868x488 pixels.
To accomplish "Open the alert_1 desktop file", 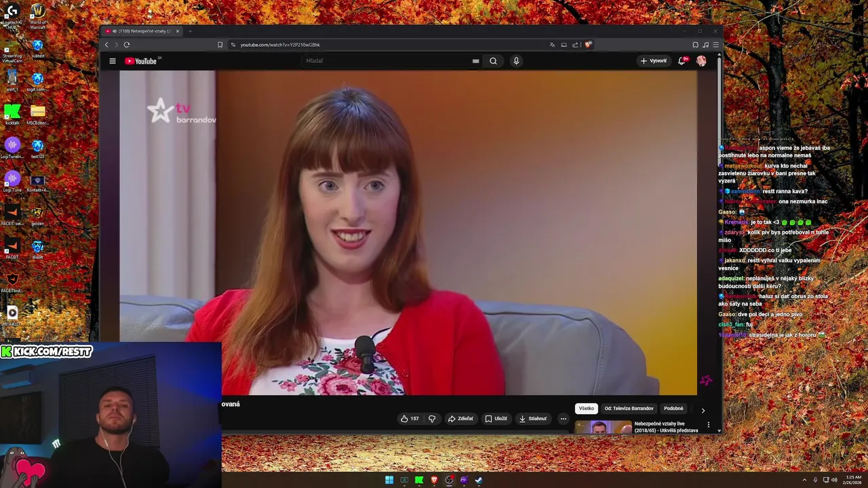I will [12, 81].
